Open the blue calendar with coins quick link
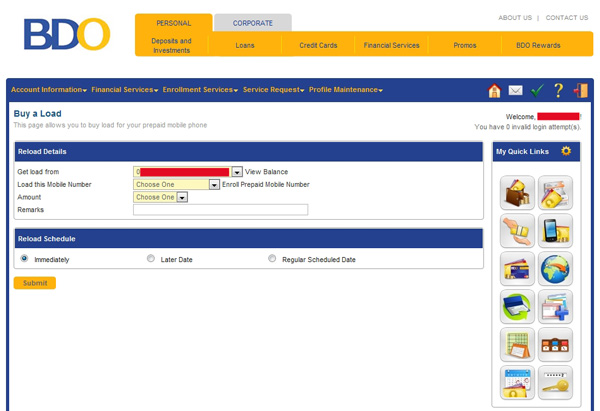Image resolution: width=600 pixels, height=411 pixels. pyautogui.click(x=517, y=383)
